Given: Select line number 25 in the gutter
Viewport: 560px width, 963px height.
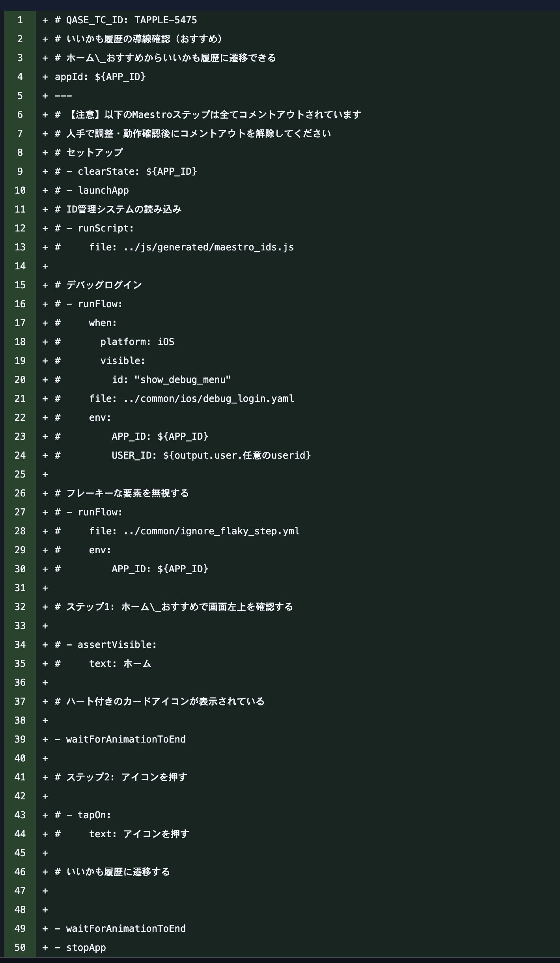Looking at the screenshot, I should [20, 474].
